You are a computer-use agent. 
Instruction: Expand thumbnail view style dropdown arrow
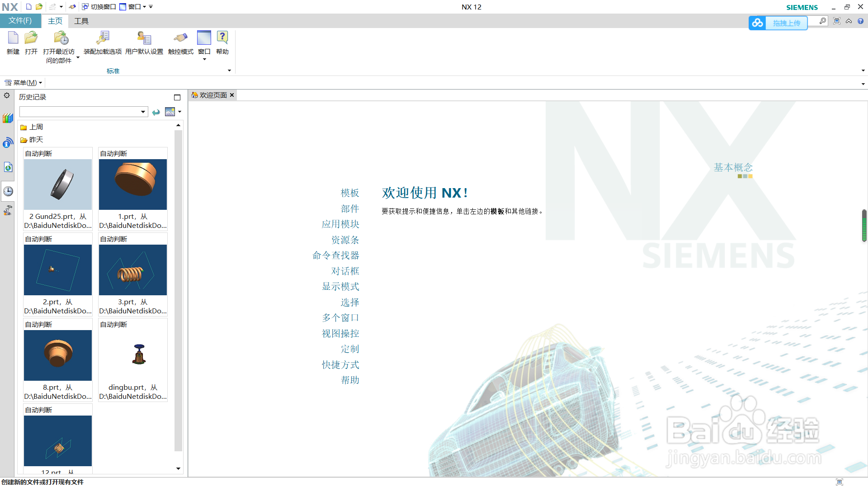[x=180, y=112]
